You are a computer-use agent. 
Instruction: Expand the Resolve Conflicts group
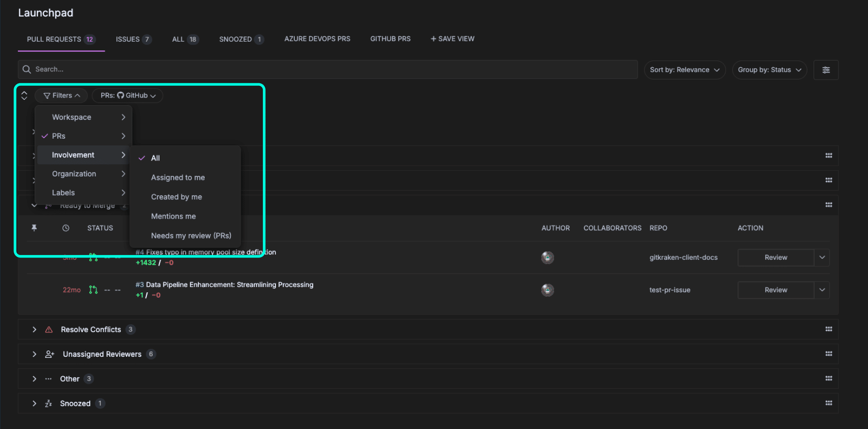tap(34, 330)
